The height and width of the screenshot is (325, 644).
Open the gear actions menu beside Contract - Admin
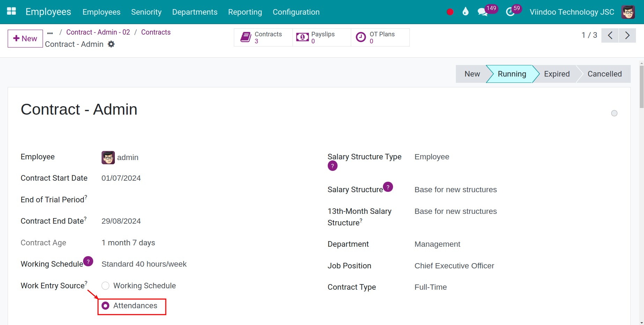(111, 44)
